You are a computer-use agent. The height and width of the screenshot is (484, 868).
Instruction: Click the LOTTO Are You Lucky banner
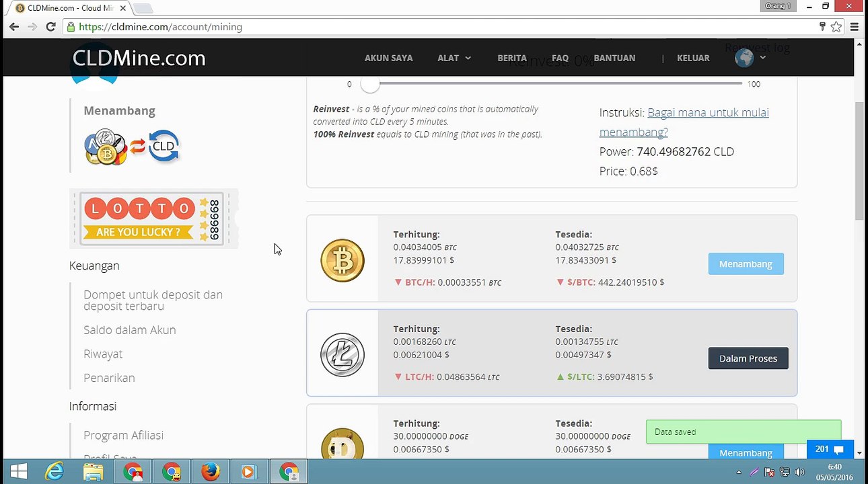[x=153, y=219]
